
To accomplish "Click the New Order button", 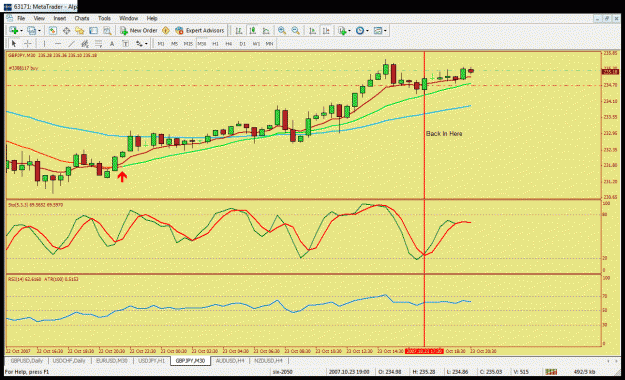I will (139, 31).
